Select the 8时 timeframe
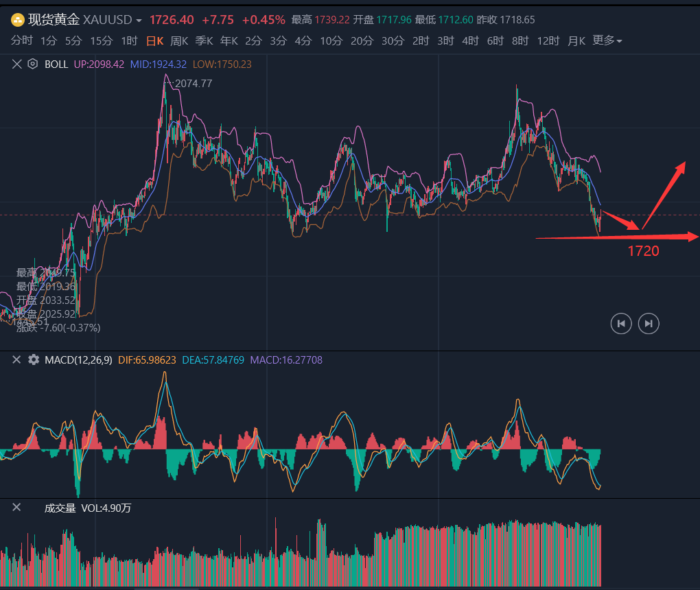700x590 pixels. (520, 41)
